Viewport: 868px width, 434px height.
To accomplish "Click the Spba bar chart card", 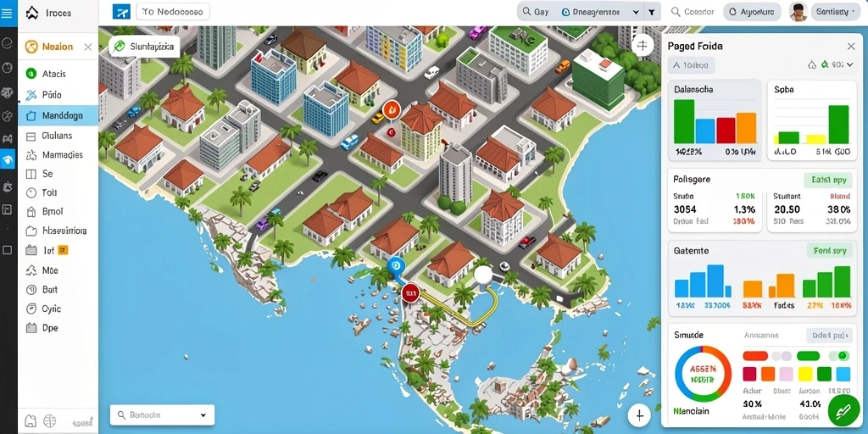I will (812, 120).
